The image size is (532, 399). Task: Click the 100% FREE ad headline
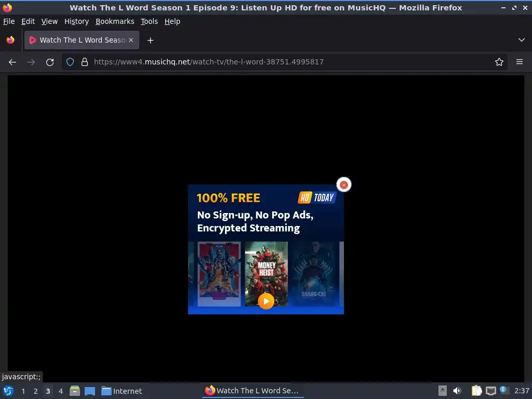[x=229, y=198]
